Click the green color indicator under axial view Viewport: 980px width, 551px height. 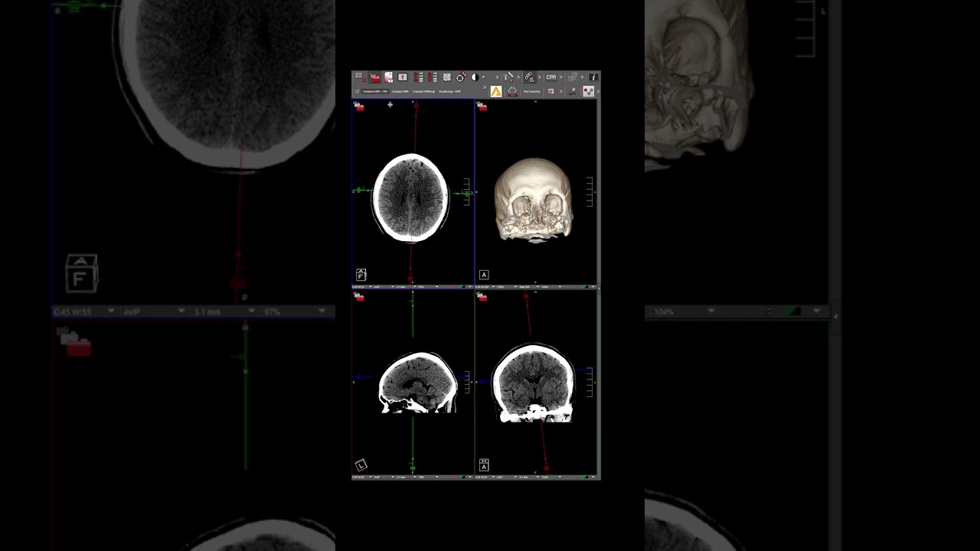[462, 287]
